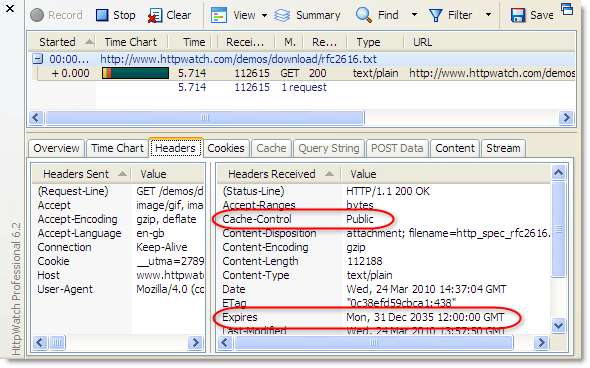Open the Cookies tab
Image resolution: width=590 pixels, height=368 pixels.
[226, 148]
